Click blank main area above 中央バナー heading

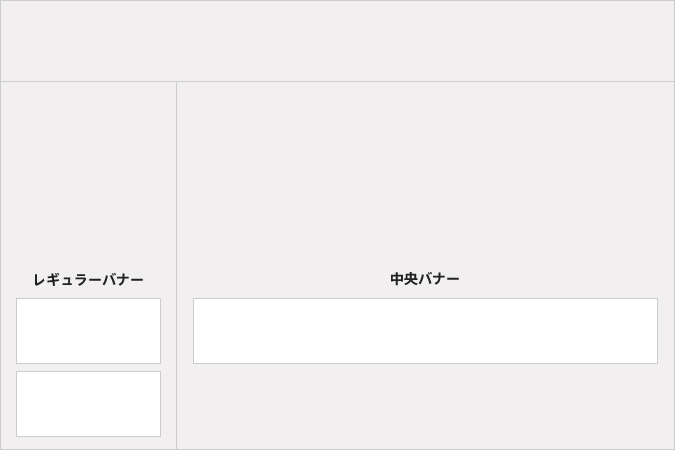425,177
